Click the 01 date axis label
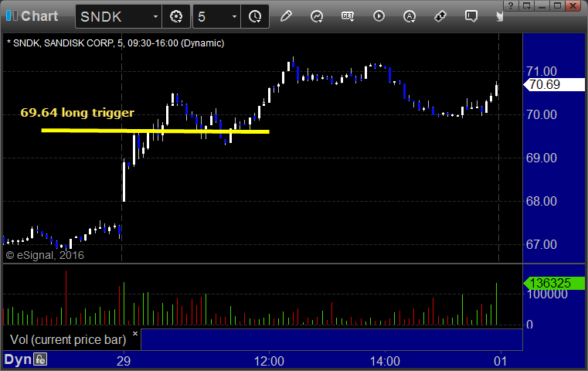Image resolution: width=588 pixels, height=371 pixels. pyautogui.click(x=500, y=361)
